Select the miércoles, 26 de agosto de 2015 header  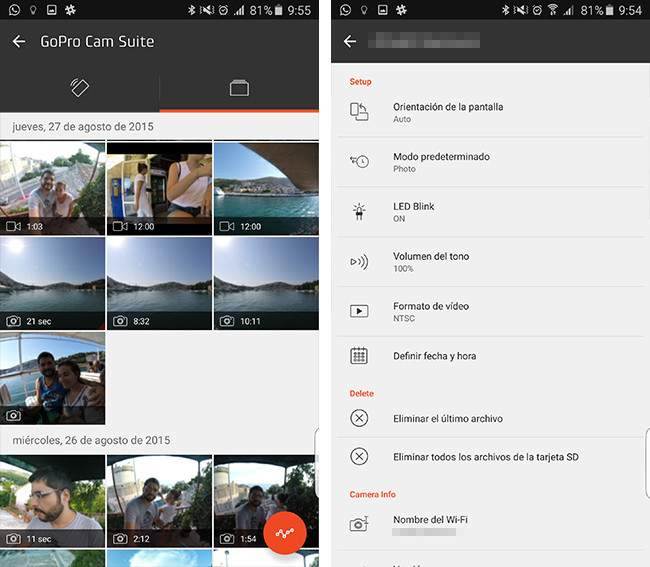(91, 440)
